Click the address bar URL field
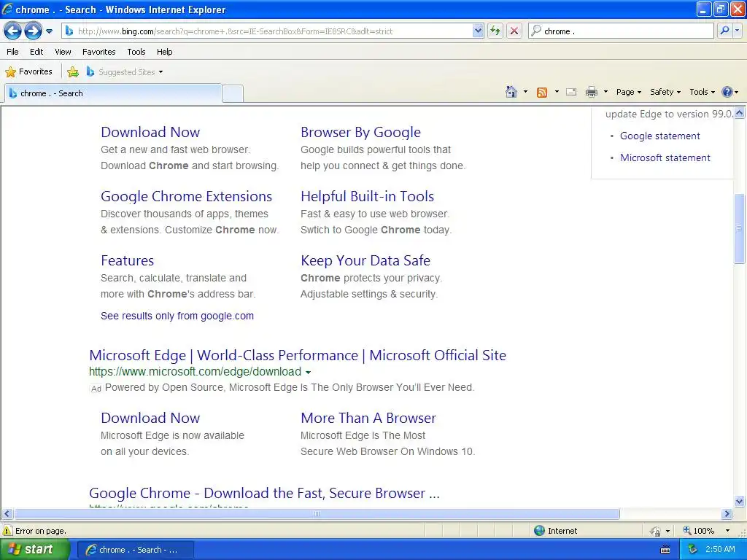 point(273,31)
